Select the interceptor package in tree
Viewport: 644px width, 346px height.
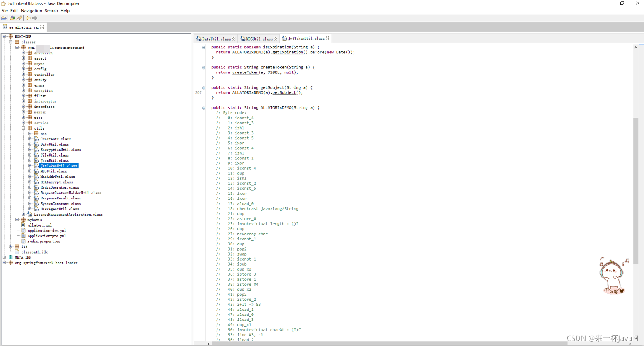45,101
